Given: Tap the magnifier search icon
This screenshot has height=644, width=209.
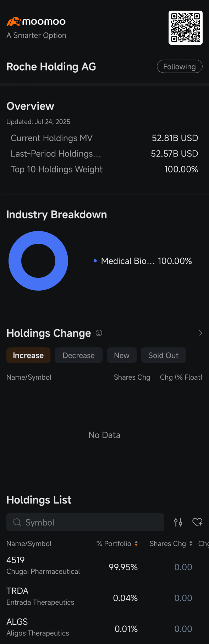Looking at the screenshot, I should [x=17, y=522].
